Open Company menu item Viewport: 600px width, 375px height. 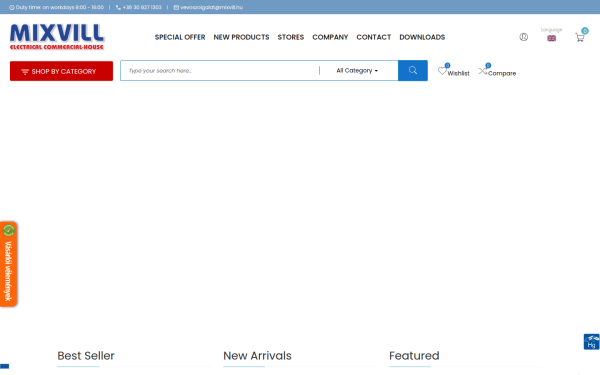tap(330, 37)
